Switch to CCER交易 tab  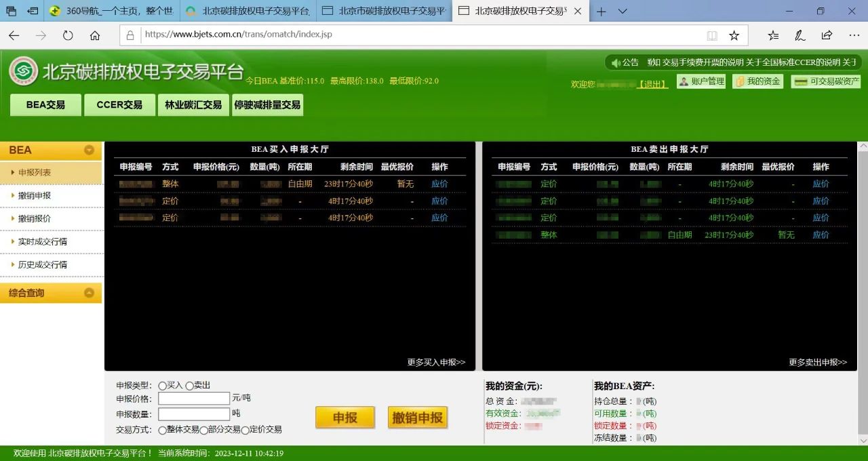[x=119, y=105]
